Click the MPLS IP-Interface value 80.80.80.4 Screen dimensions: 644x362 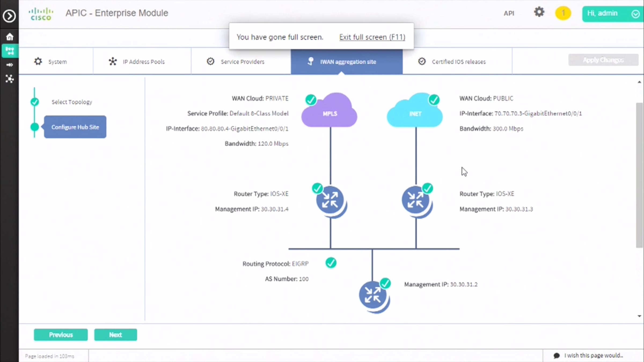tap(244, 129)
